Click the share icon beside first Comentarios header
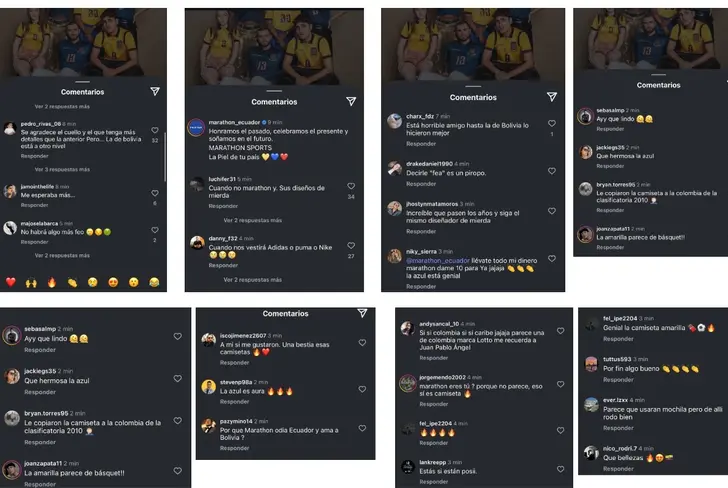The width and height of the screenshot is (728, 488). coord(155,91)
